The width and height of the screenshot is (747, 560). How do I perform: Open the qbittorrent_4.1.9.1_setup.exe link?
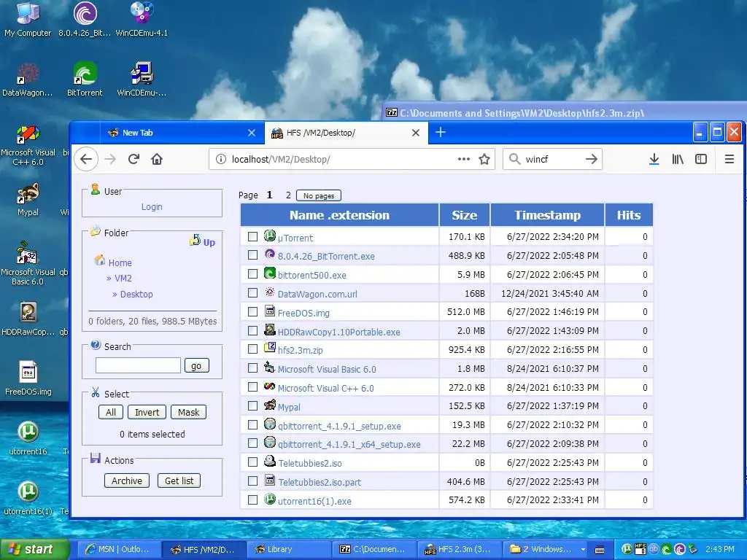(339, 426)
